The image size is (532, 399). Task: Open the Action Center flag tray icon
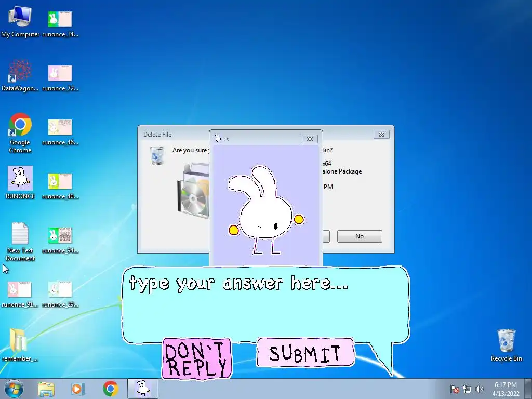pos(455,389)
